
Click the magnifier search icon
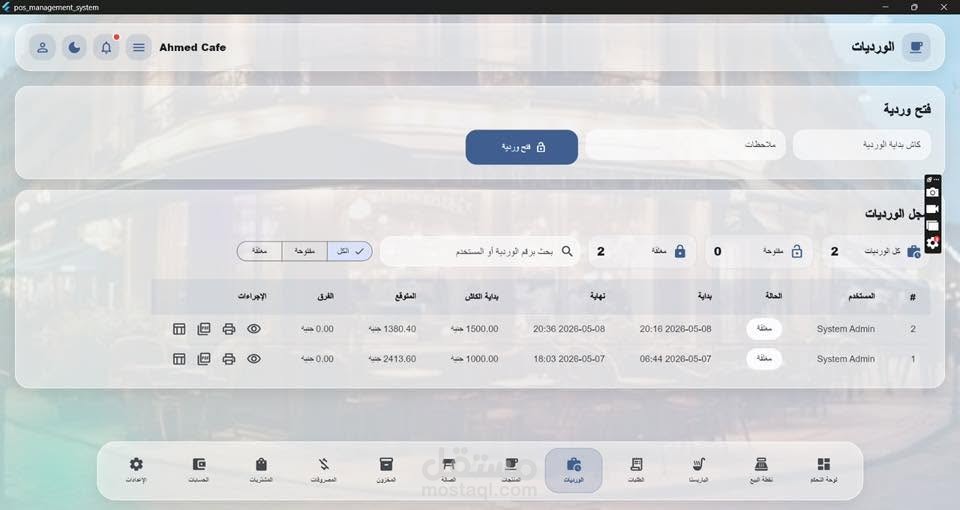567,252
